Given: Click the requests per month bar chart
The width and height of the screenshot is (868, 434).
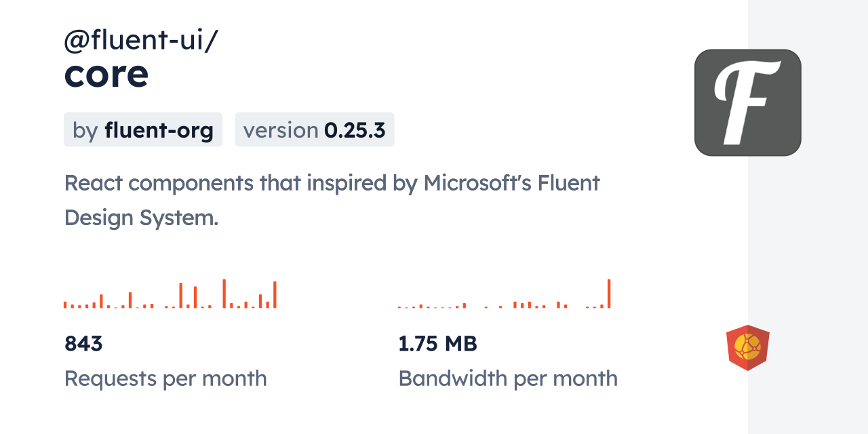Looking at the screenshot, I should tap(170, 295).
